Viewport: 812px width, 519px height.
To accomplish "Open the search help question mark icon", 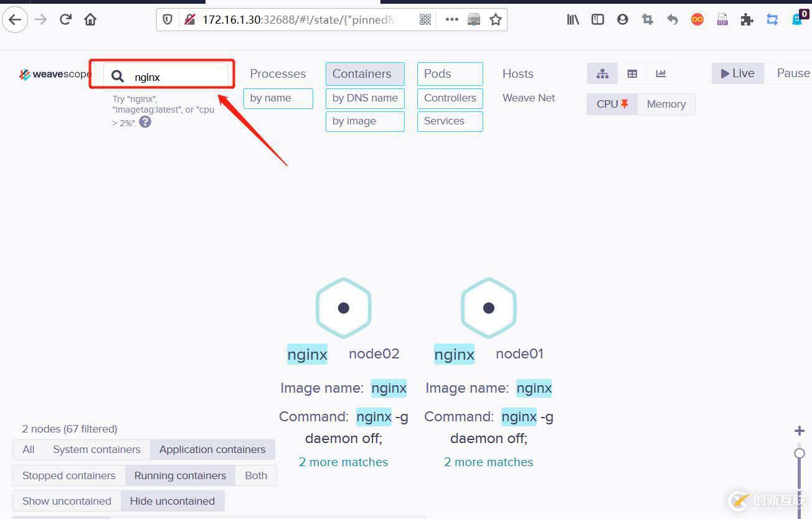I will 145,123.
